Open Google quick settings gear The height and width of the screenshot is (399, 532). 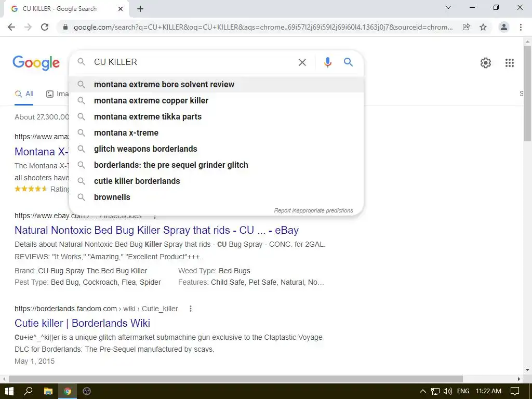coord(486,63)
